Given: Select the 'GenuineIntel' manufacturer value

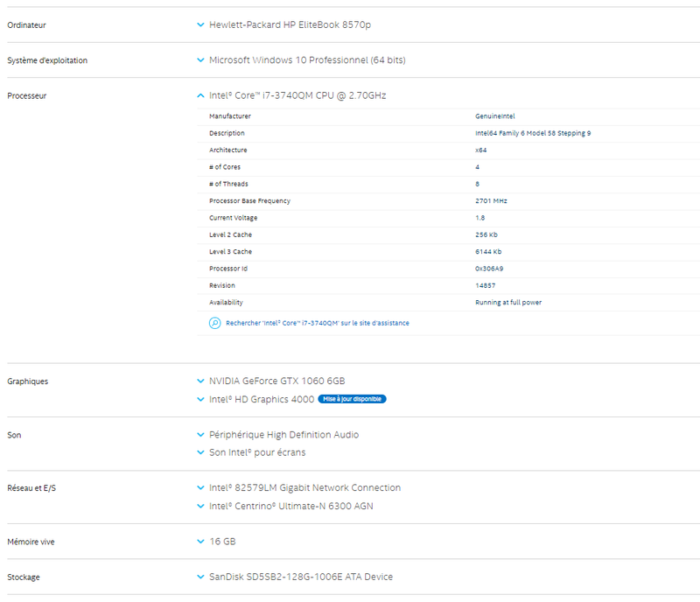Looking at the screenshot, I should pos(495,116).
